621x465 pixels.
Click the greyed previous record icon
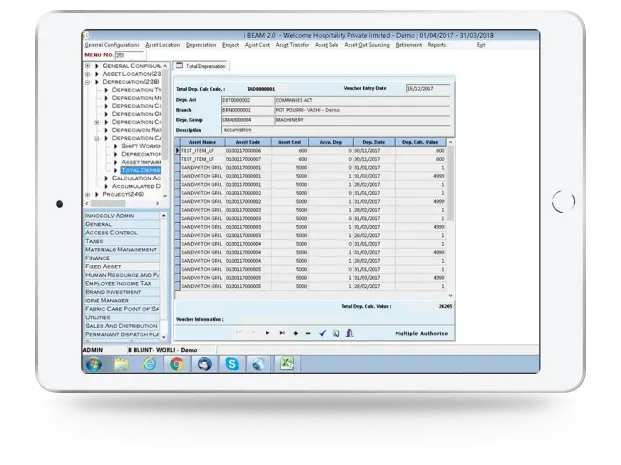(x=253, y=333)
